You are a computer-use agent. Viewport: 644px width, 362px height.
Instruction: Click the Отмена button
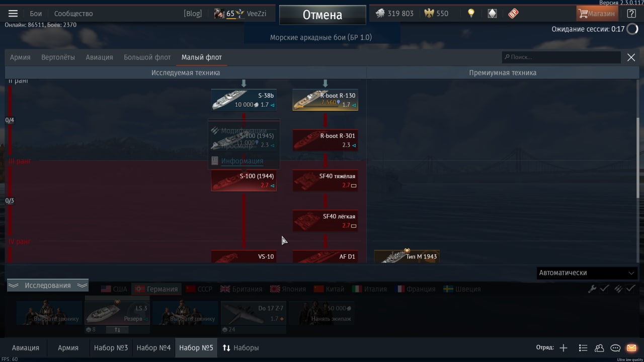[323, 15]
